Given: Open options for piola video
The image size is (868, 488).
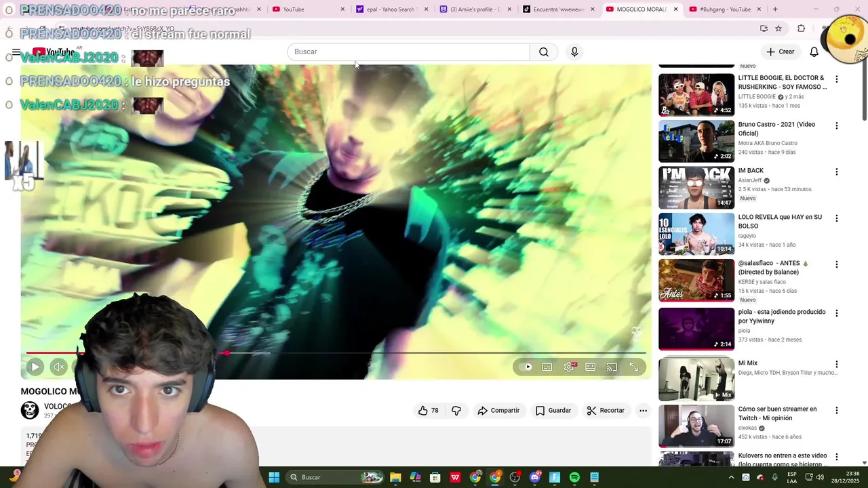Looking at the screenshot, I should click(836, 313).
